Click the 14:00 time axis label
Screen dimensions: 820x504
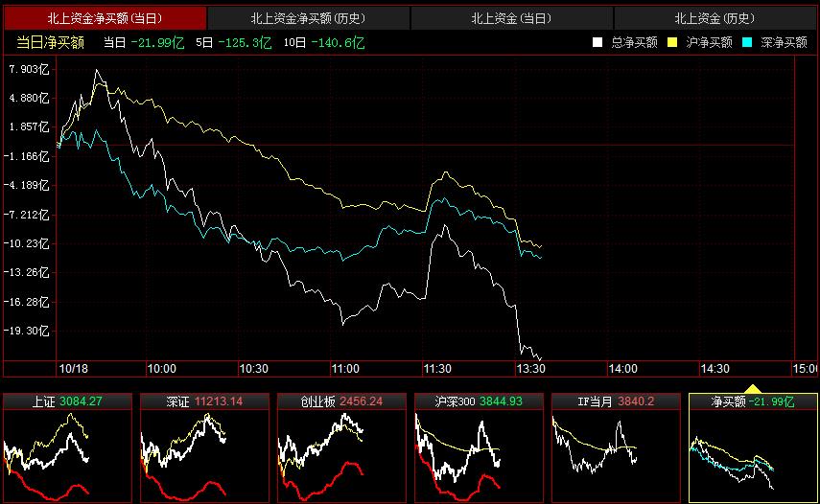[622, 369]
